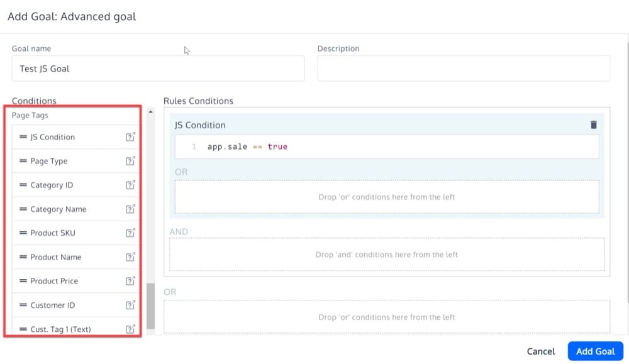Select the Cust. Tag 1 (Text) condition
Screen dimensions: 629x364
pos(60,329)
